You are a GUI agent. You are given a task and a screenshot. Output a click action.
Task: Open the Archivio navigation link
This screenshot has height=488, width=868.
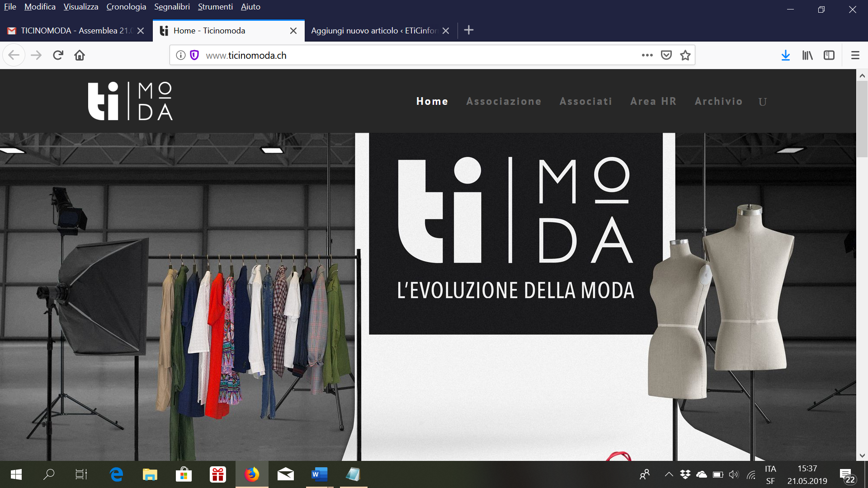coord(718,101)
